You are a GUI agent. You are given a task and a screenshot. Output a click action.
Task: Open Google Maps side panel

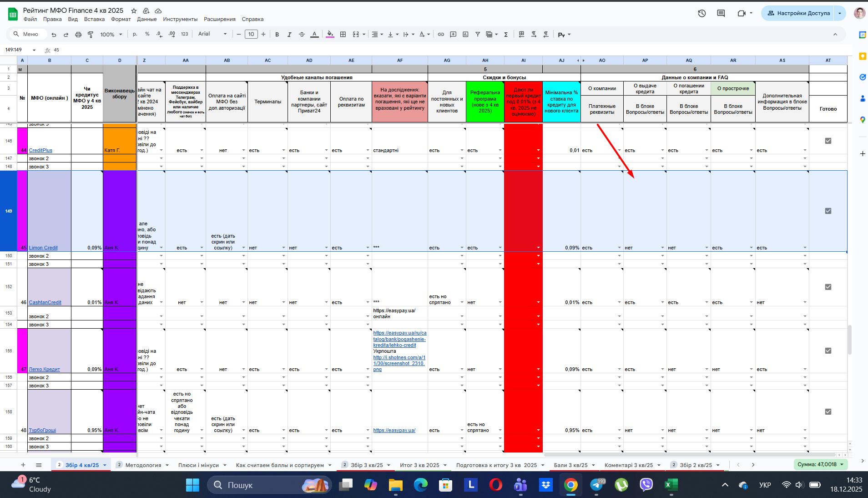(x=862, y=120)
